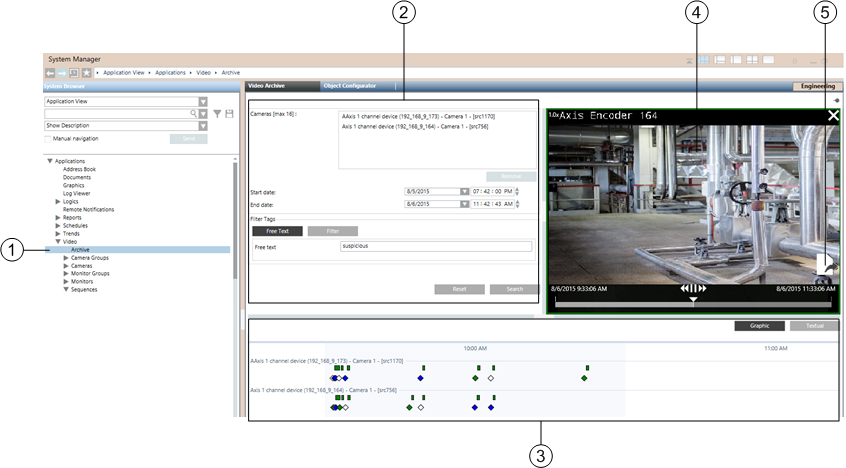The image size is (846, 468).
Task: Click the favorites star icon in toolbar
Action: coord(87,73)
